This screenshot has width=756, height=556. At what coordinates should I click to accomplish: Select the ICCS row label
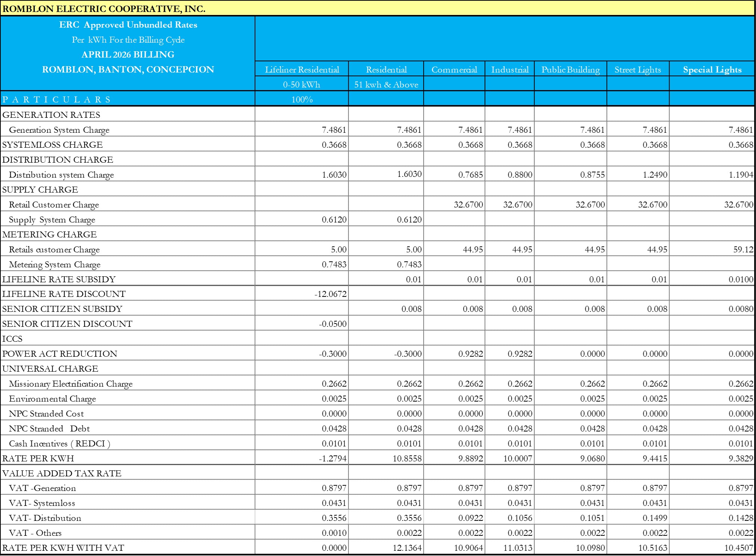point(12,339)
